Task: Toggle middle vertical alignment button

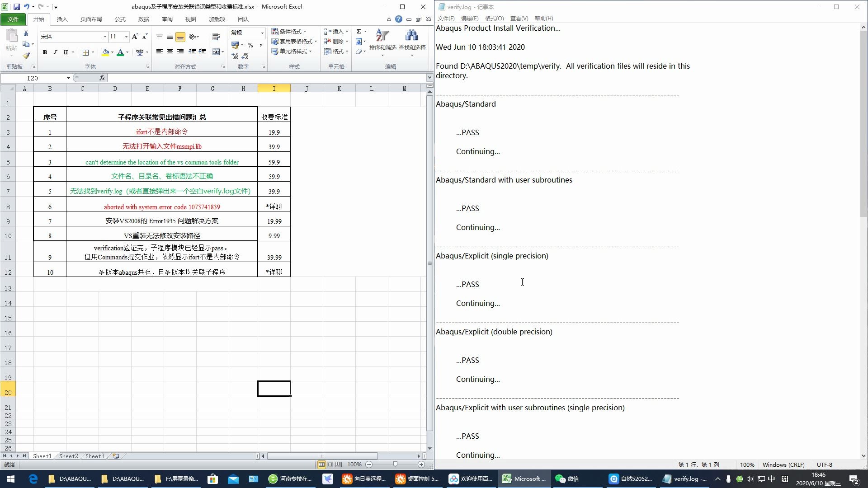Action: click(x=170, y=37)
